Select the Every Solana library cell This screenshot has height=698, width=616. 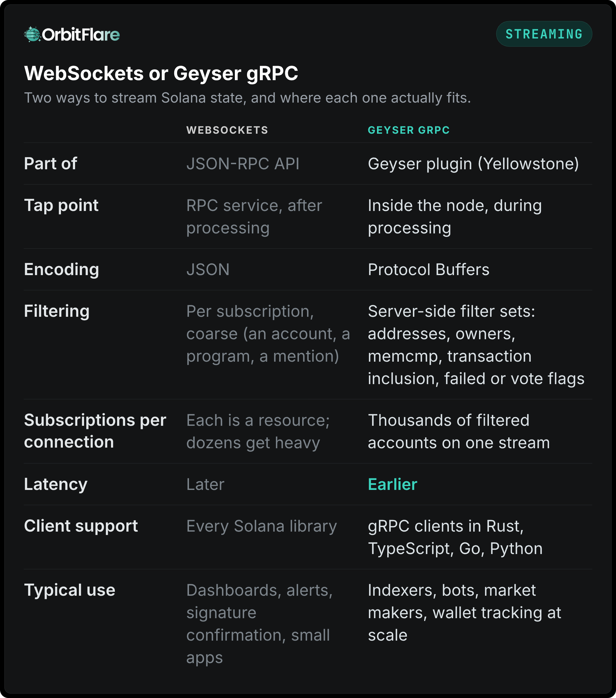(x=262, y=526)
